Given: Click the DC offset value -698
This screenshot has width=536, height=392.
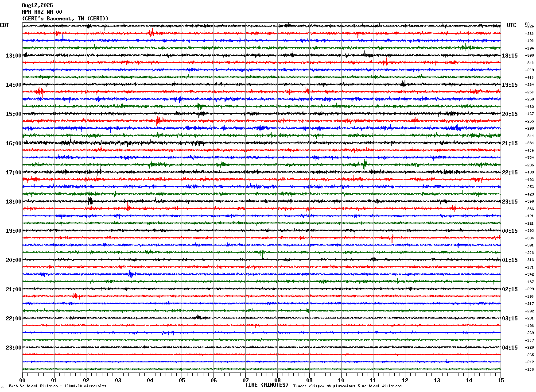Looking at the screenshot, I should click(x=529, y=56).
